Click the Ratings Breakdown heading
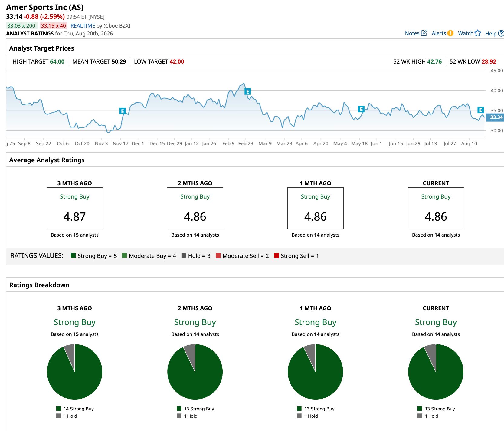This screenshot has width=504, height=431. (x=39, y=285)
